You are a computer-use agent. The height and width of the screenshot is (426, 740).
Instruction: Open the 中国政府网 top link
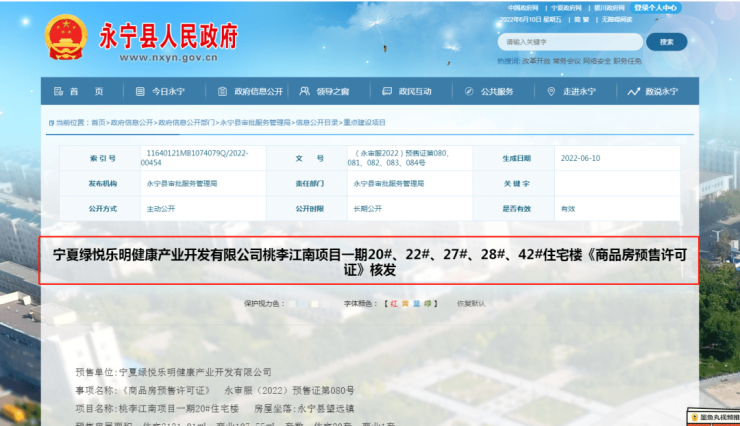(x=523, y=8)
